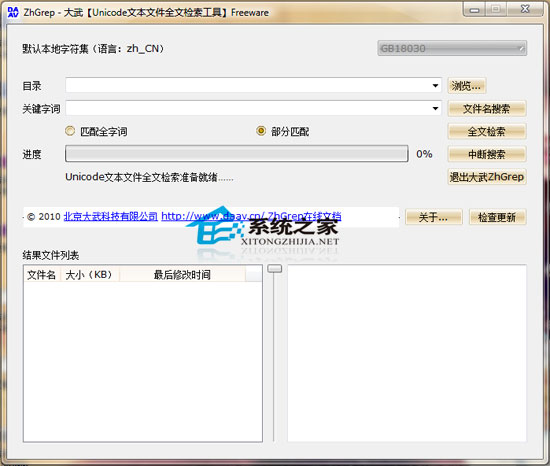Screen dimensions: 550x466
Task: Minimize the ZhGrep window
Action: tap(475, 9)
